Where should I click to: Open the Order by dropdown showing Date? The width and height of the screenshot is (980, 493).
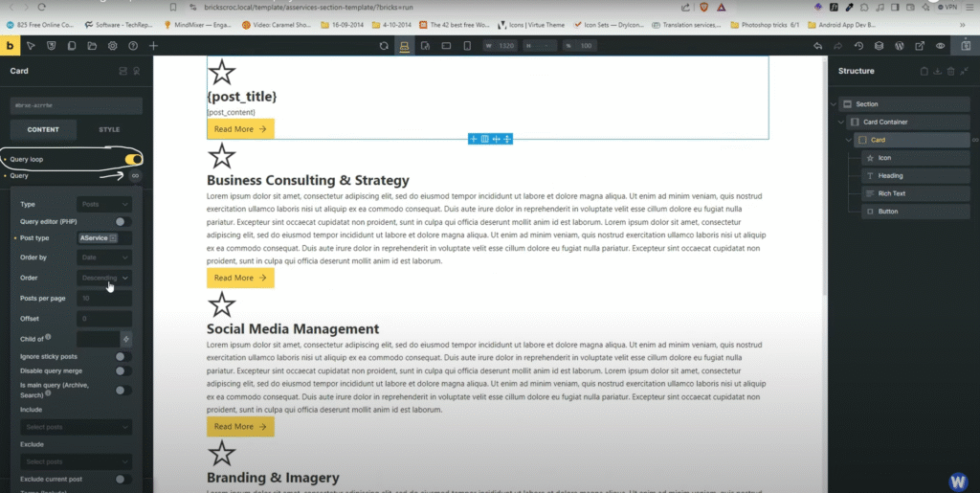103,258
